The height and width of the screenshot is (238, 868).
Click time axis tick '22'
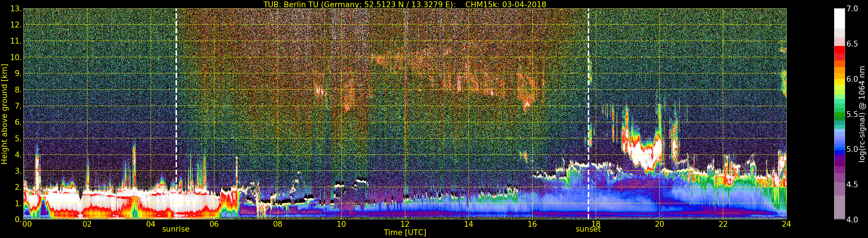point(723,224)
